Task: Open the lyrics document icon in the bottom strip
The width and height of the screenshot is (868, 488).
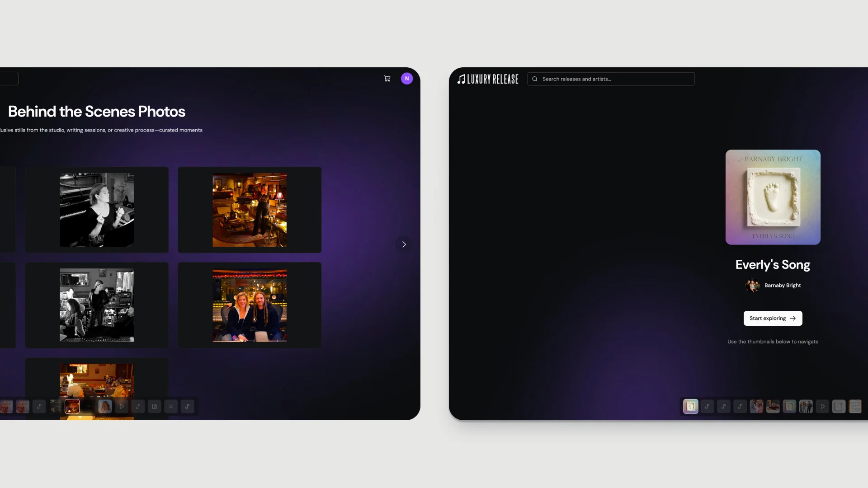Action: 154,406
